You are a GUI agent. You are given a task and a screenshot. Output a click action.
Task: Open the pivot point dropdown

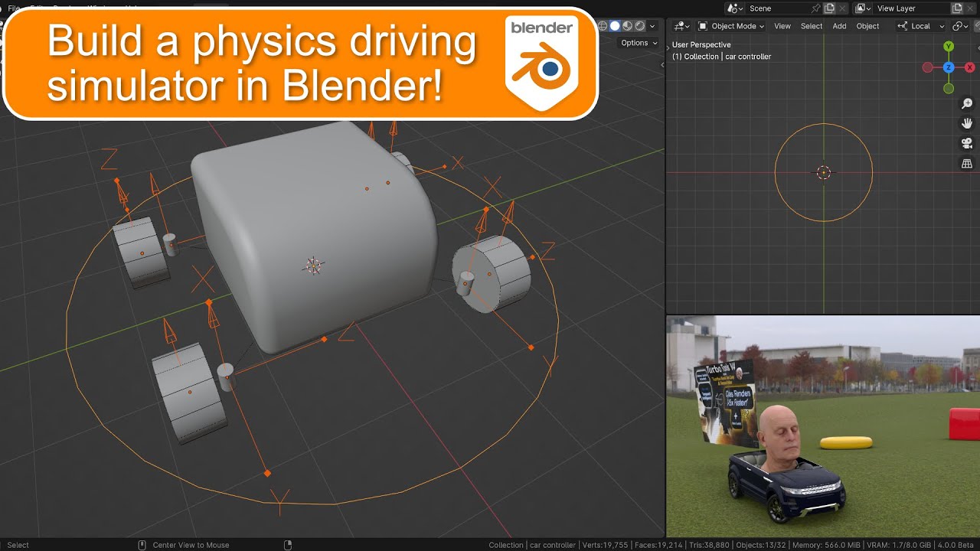coord(960,26)
